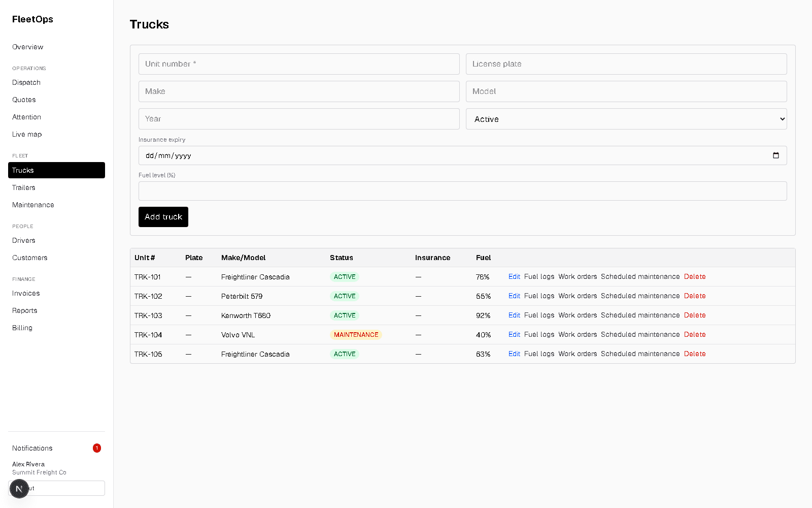This screenshot has width=812, height=508.
Task: Click into the Make field
Action: pos(299,91)
